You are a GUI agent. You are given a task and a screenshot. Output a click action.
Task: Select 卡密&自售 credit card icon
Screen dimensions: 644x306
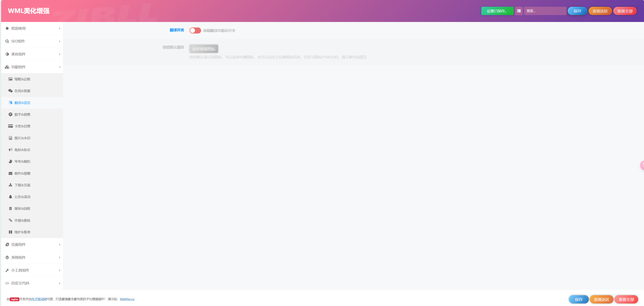10,126
